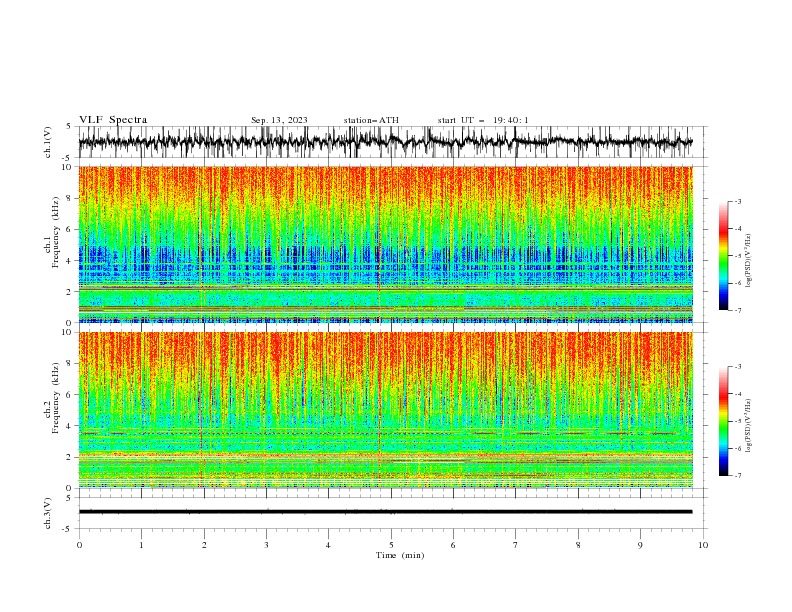Click the "10" tick on the Time axis
792x612 pixels.
(x=703, y=545)
